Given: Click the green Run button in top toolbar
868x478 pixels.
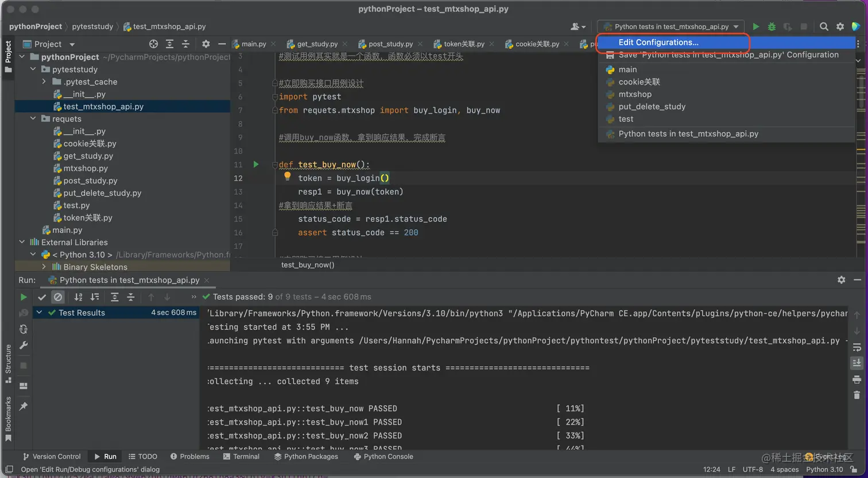Looking at the screenshot, I should [756, 26].
